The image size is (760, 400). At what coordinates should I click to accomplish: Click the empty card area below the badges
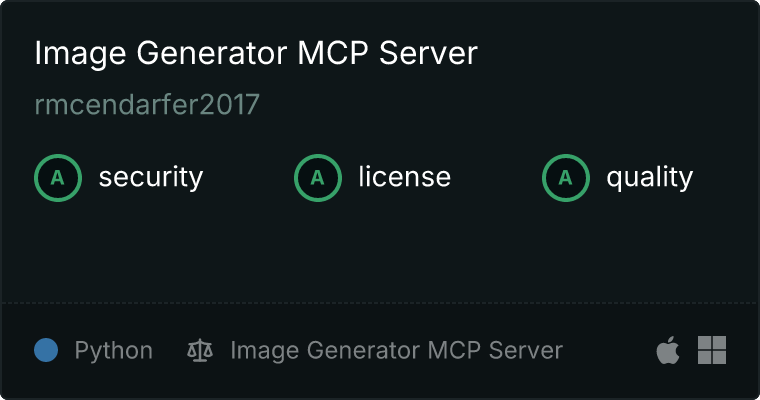click(380, 252)
